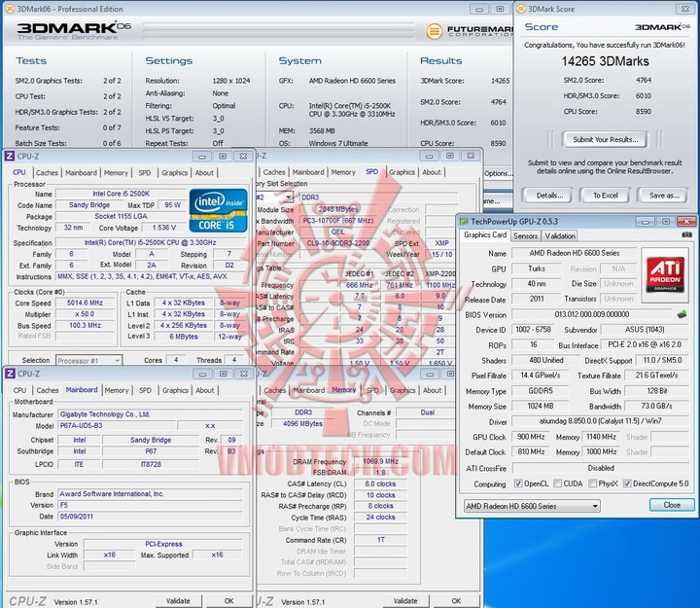Click the P67A-UD5-B3 model value
Image resolution: width=700 pixels, height=608 pixels.
click(x=81, y=425)
